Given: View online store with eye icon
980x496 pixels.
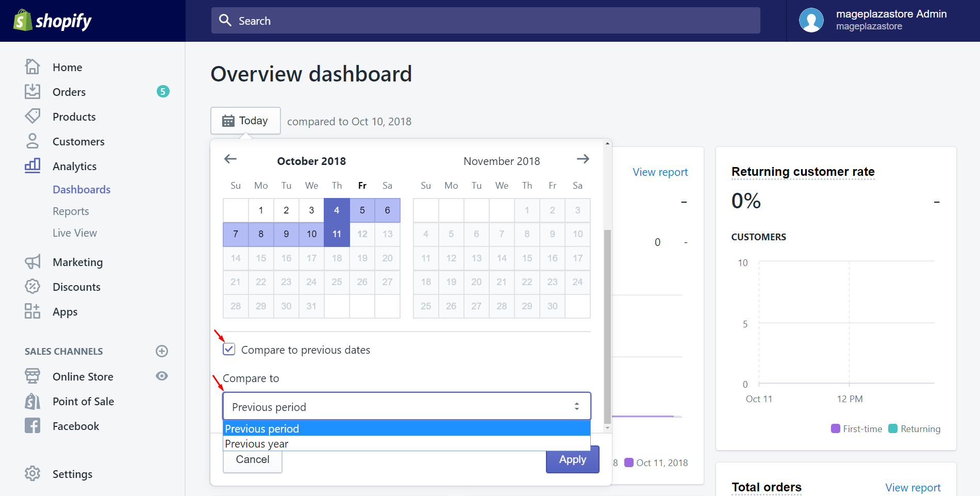Looking at the screenshot, I should pyautogui.click(x=162, y=376).
